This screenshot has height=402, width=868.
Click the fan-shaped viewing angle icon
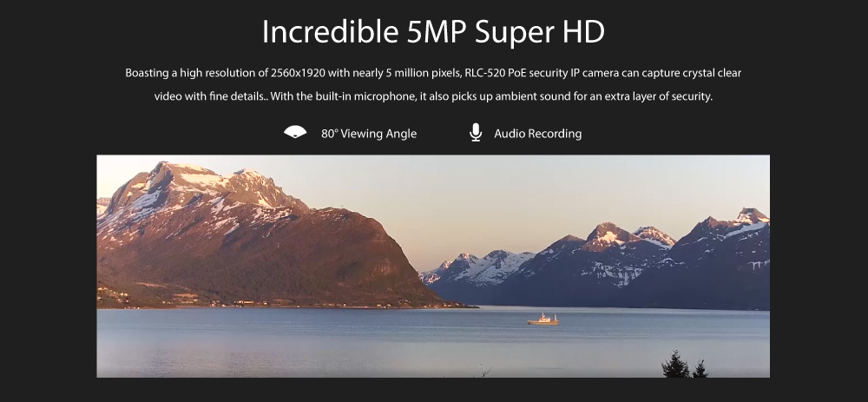pyautogui.click(x=295, y=132)
